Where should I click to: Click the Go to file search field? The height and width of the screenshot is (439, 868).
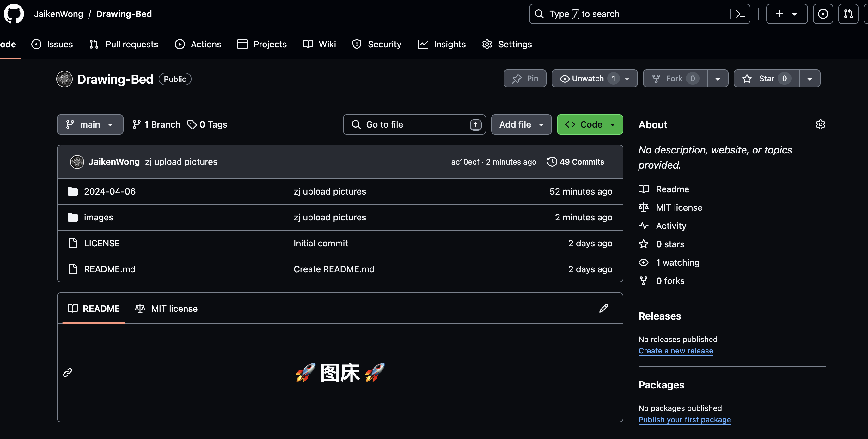coord(414,124)
